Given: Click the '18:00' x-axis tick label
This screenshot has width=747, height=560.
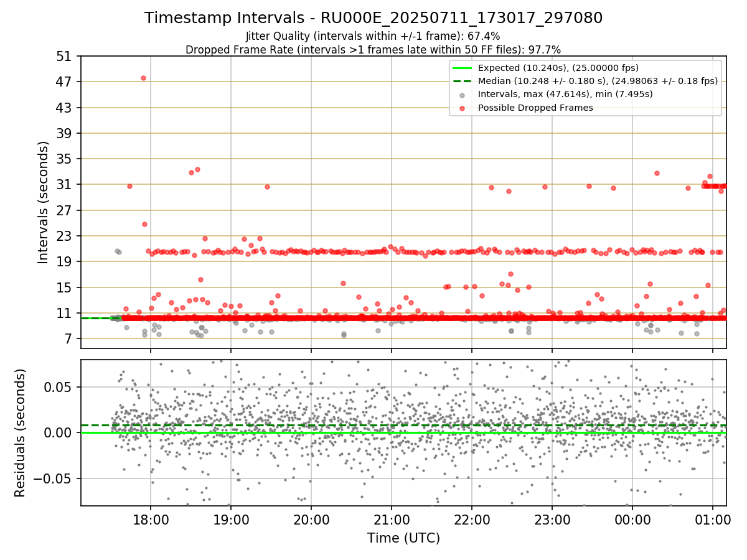Looking at the screenshot, I should point(151,519).
